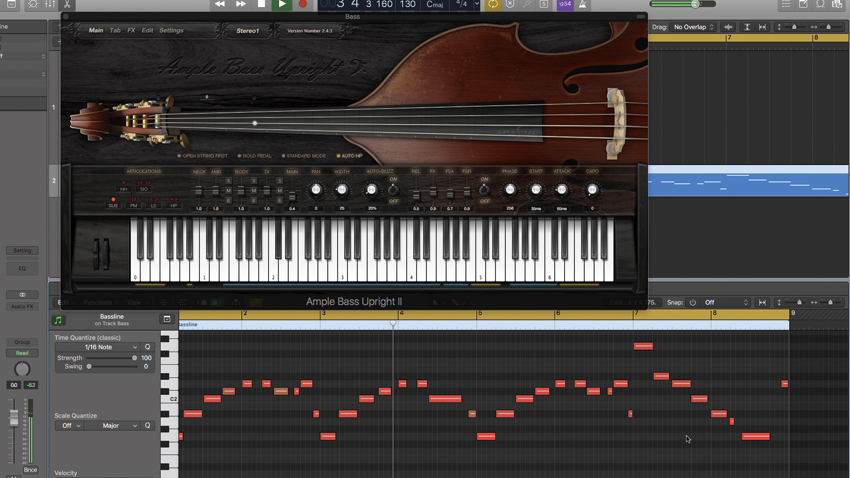The image size is (850, 478).
Task: Click the red record button
Action: (302, 4)
